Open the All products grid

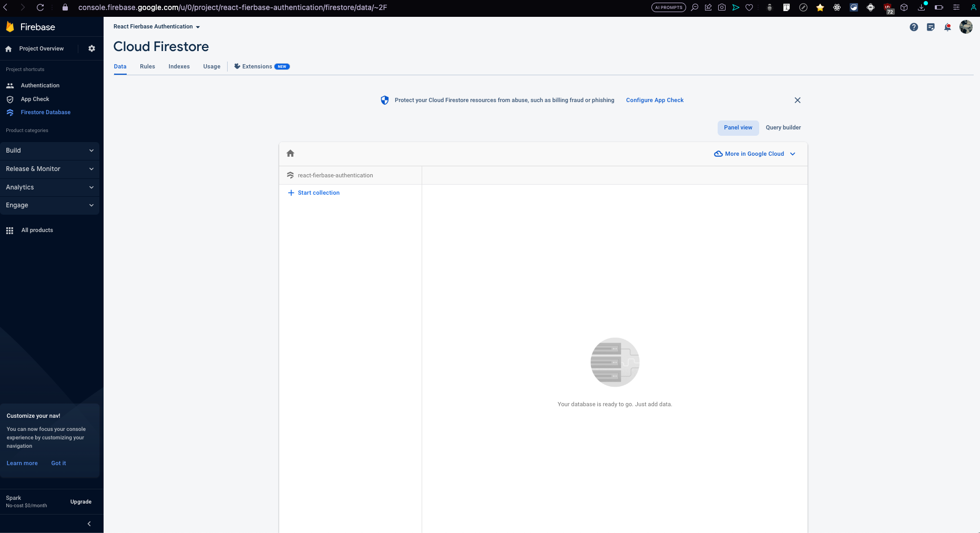click(x=37, y=230)
